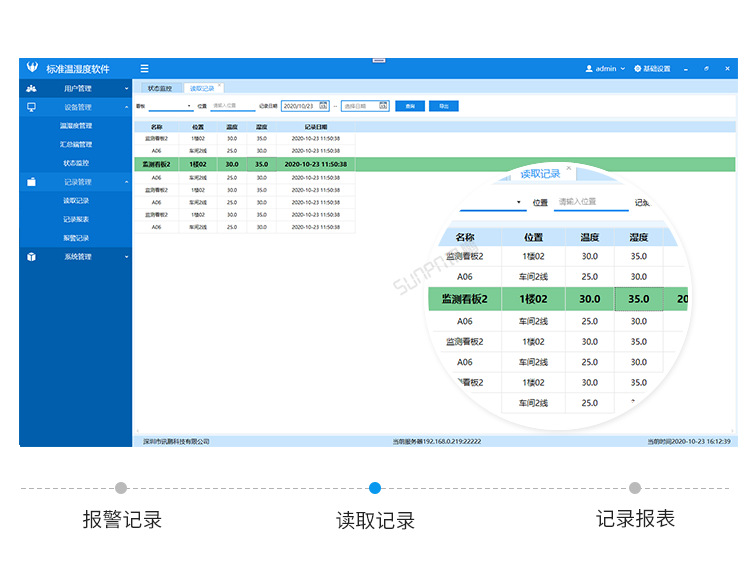Viewport: 750px width, 576px height.
Task: Click the admin username label
Action: (606, 68)
